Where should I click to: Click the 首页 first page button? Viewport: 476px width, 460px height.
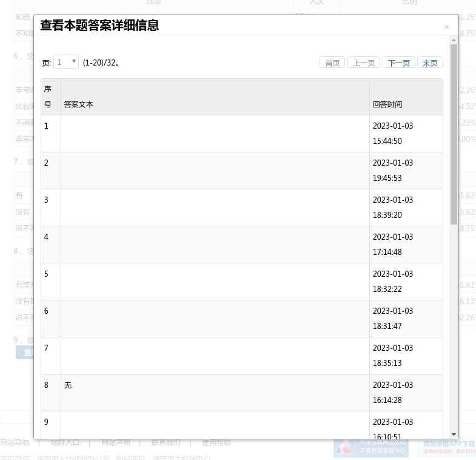tap(332, 63)
